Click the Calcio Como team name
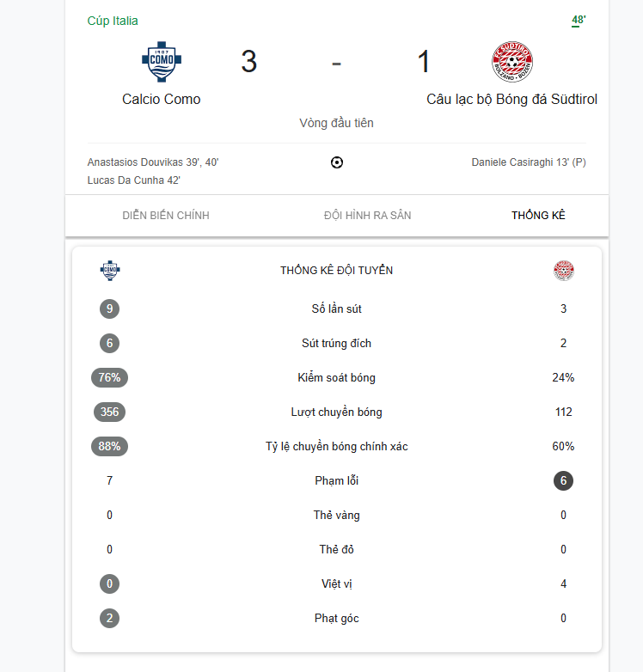This screenshot has width=643, height=672. [162, 100]
